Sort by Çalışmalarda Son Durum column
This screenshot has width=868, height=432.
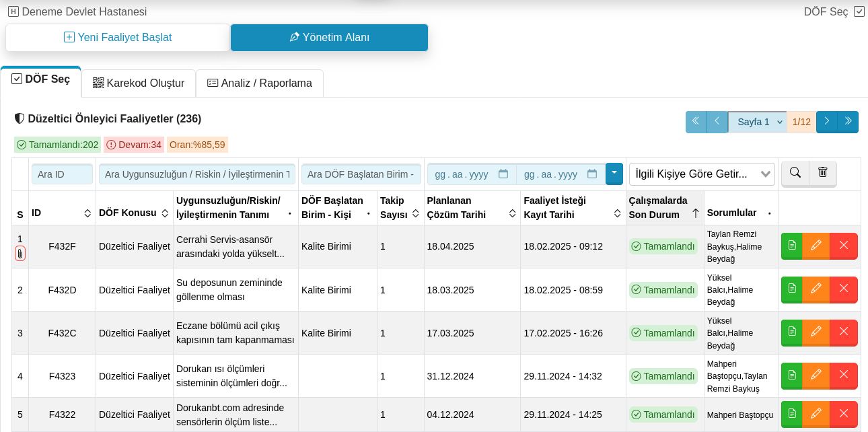[696, 213]
